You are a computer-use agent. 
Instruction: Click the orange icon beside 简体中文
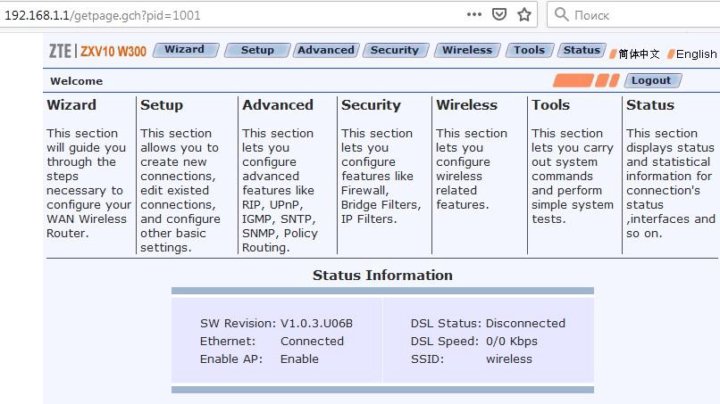613,54
